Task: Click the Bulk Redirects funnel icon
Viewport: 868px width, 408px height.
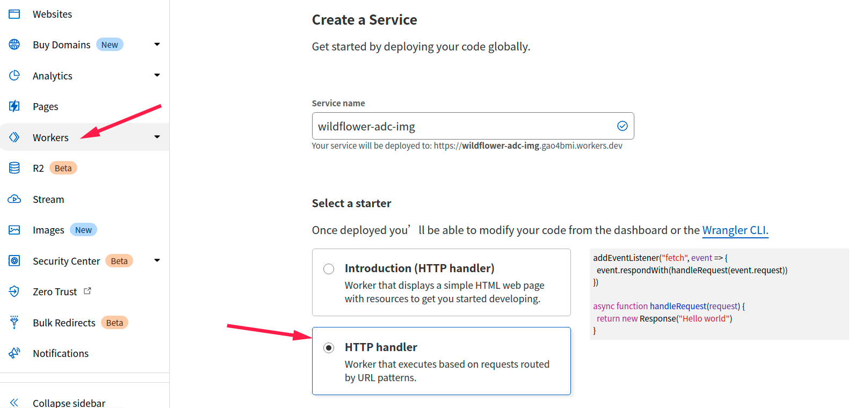Action: pyautogui.click(x=15, y=322)
